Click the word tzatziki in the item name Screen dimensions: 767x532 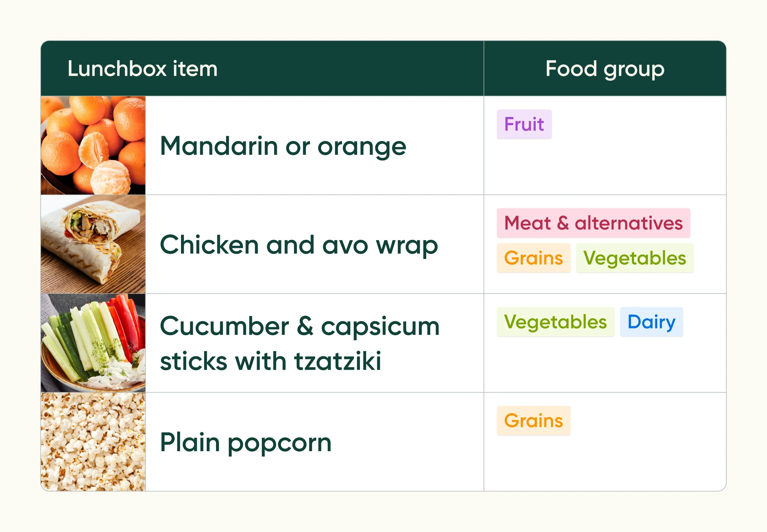pyautogui.click(x=337, y=361)
